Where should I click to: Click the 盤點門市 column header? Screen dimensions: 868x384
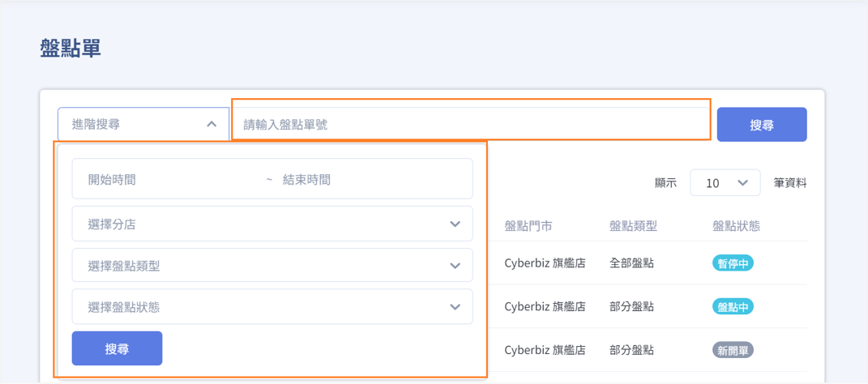(x=528, y=226)
